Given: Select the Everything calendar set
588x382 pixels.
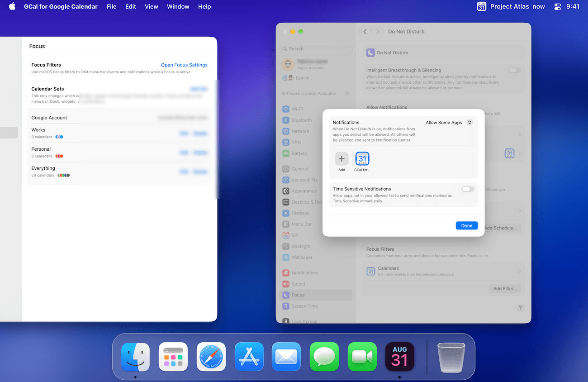Looking at the screenshot, I should [119, 172].
